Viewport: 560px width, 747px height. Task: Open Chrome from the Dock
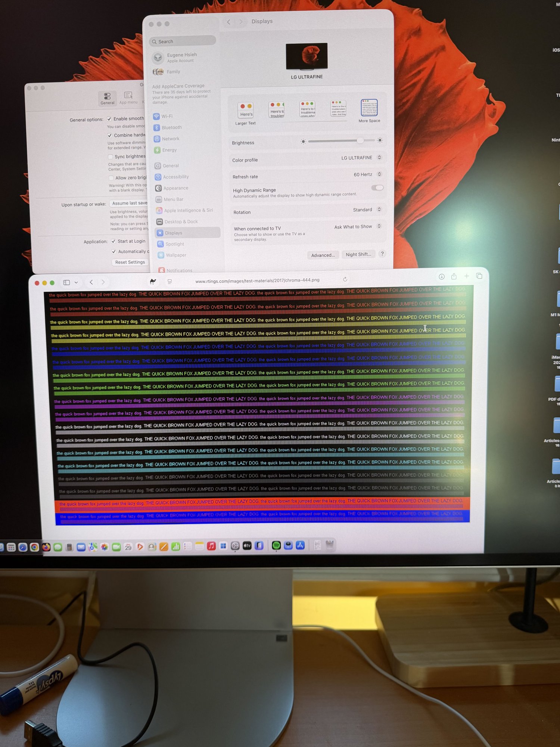[x=34, y=548]
